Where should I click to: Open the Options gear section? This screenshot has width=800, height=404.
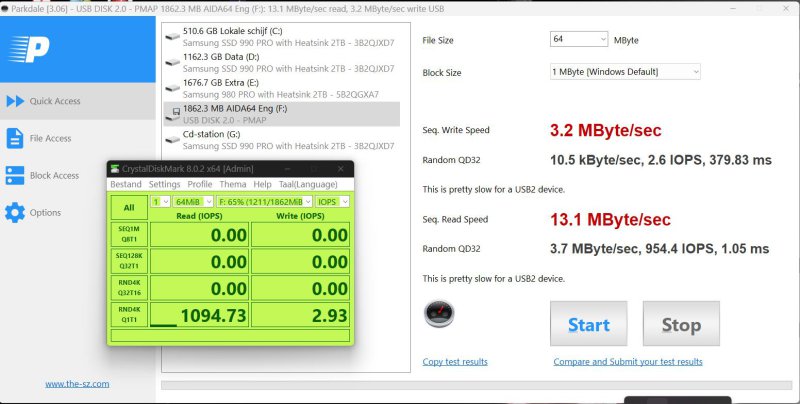(45, 213)
